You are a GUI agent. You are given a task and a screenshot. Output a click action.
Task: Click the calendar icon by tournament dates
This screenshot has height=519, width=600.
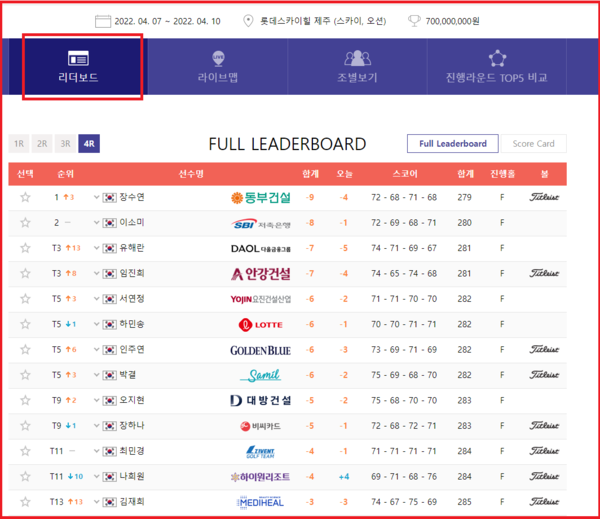click(x=103, y=21)
